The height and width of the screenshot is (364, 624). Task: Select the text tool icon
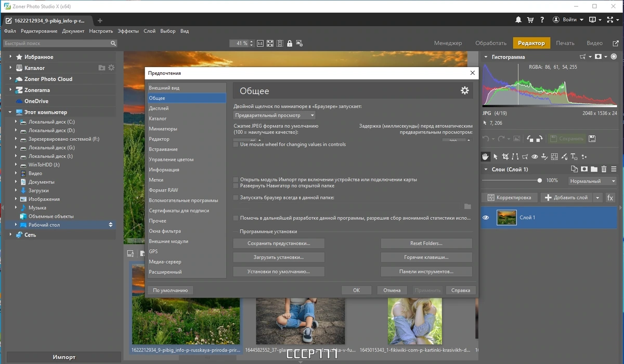(x=574, y=157)
